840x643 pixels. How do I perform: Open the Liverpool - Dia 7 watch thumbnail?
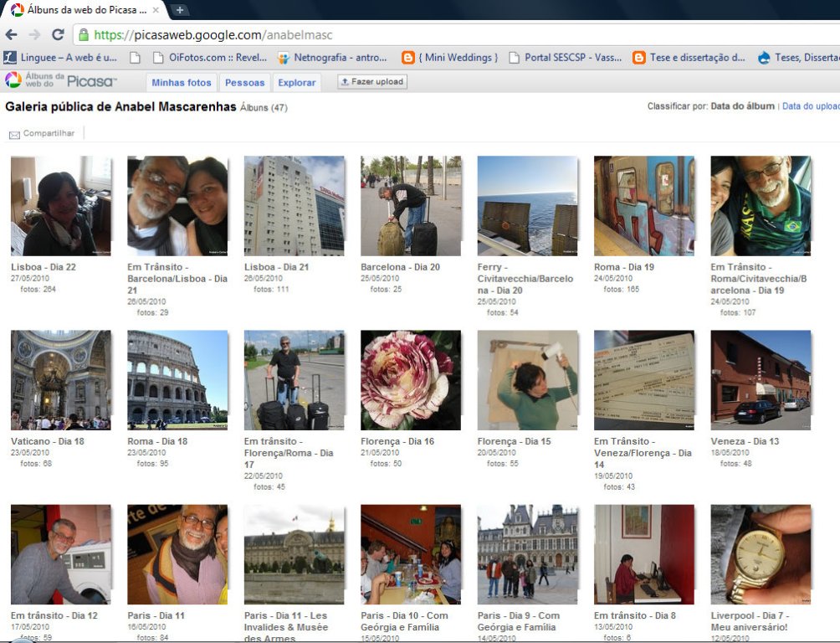(761, 554)
